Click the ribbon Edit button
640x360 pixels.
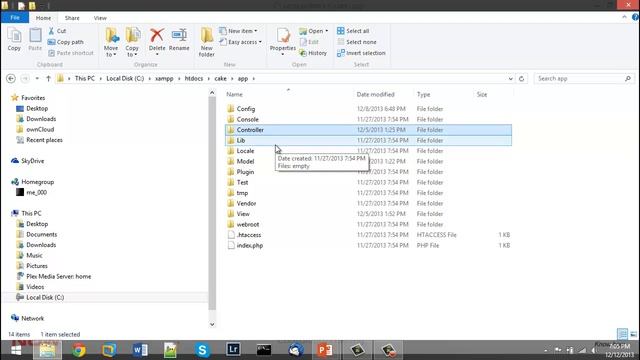[309, 42]
